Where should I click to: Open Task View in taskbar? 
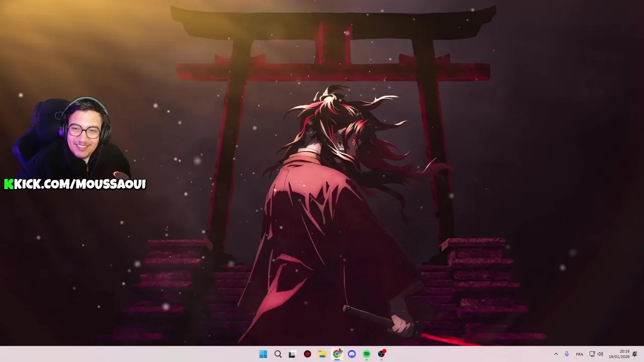[292, 354]
